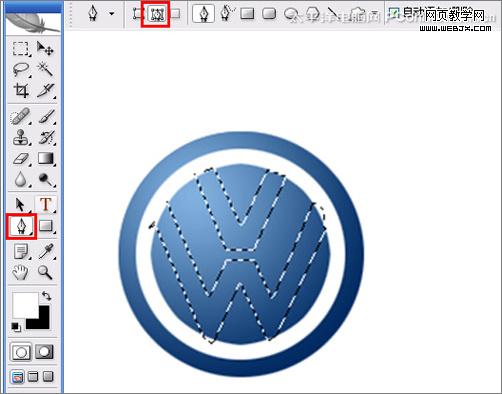Swap foreground and background colors
502x394 pixels.
[x=47, y=296]
